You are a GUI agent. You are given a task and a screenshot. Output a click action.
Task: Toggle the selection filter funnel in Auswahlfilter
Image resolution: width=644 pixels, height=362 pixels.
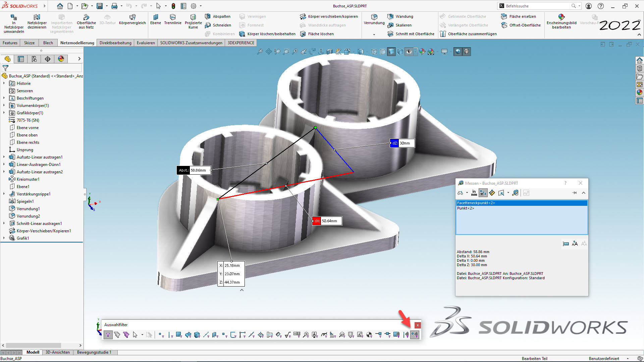[x=108, y=335]
